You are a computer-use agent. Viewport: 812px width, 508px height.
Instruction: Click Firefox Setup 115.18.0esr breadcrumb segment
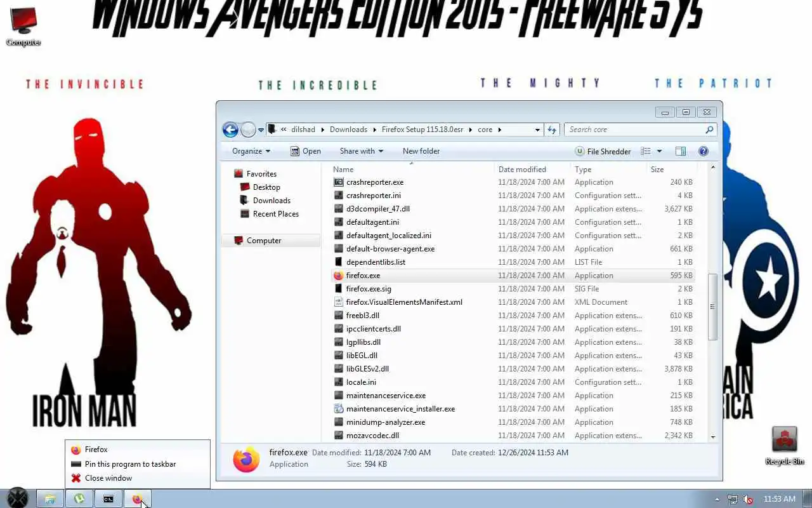tap(422, 130)
